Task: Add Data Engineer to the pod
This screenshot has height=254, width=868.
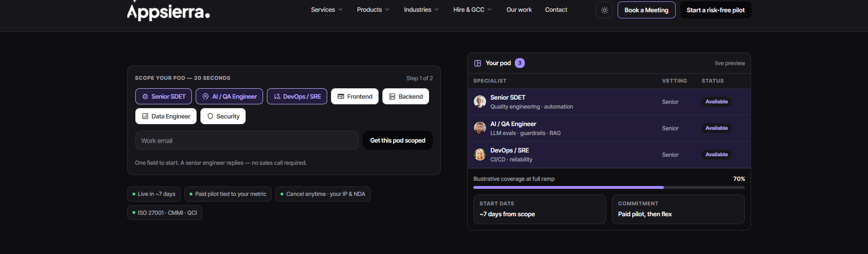Action: [x=166, y=116]
